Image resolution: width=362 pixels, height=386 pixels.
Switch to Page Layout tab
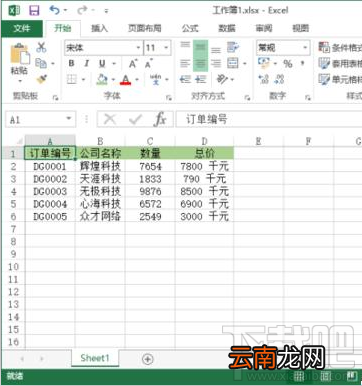coord(145,29)
